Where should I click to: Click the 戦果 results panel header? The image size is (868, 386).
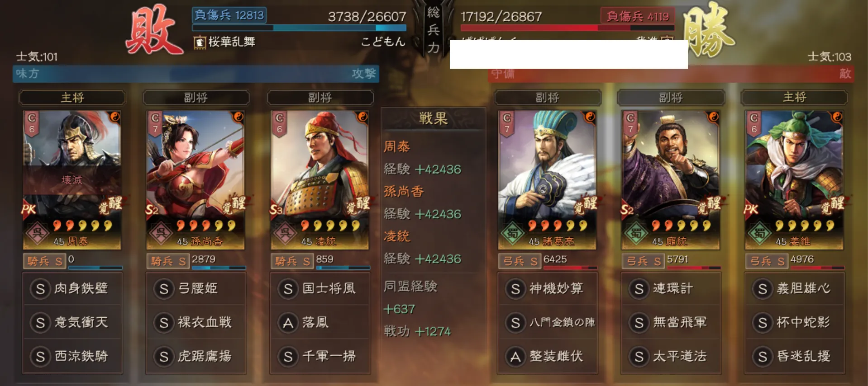click(433, 119)
